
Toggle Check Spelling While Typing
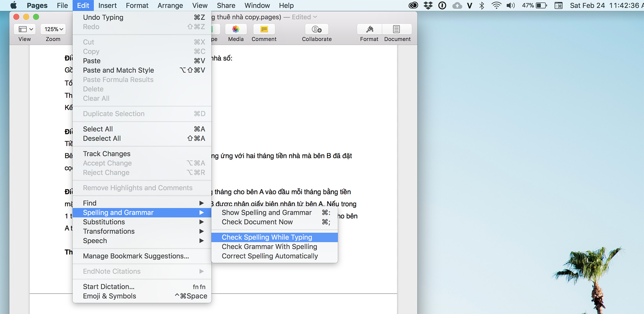(267, 237)
